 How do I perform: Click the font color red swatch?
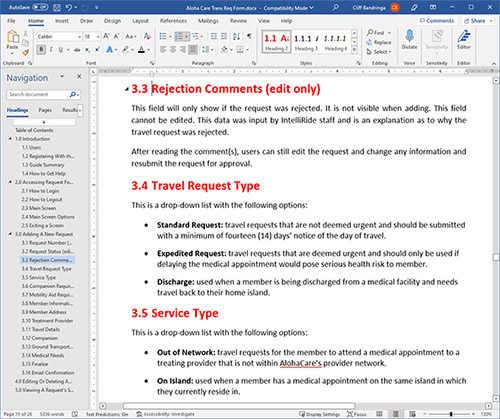tap(141, 50)
